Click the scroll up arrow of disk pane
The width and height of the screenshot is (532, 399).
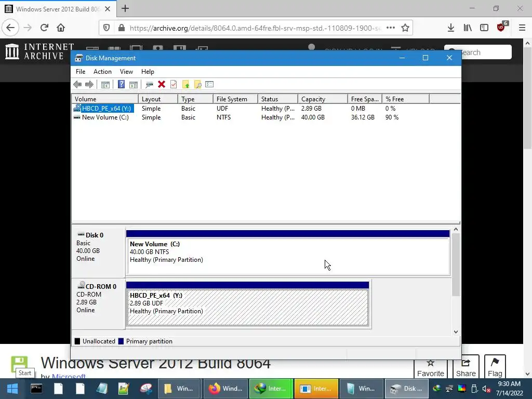pos(456,230)
